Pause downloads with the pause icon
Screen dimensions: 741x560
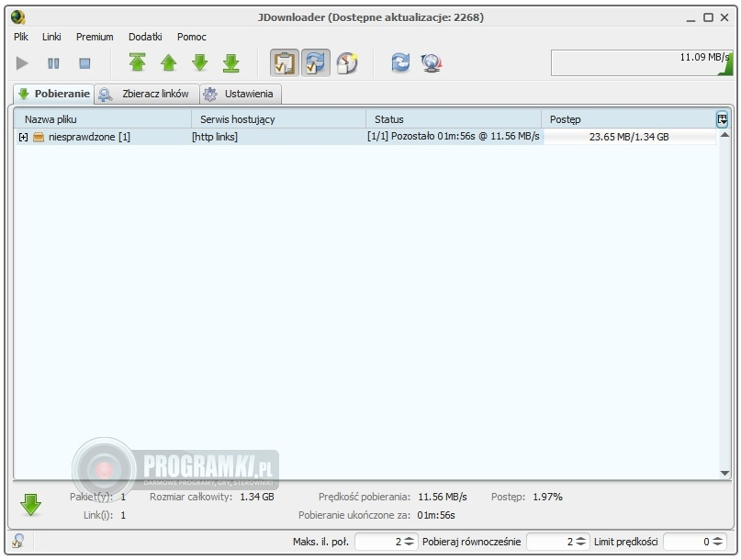pyautogui.click(x=53, y=63)
